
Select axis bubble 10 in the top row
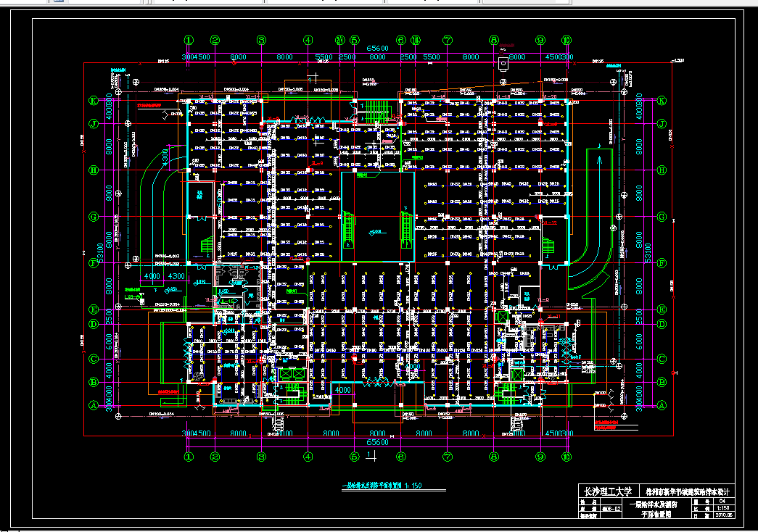pyautogui.click(x=567, y=40)
